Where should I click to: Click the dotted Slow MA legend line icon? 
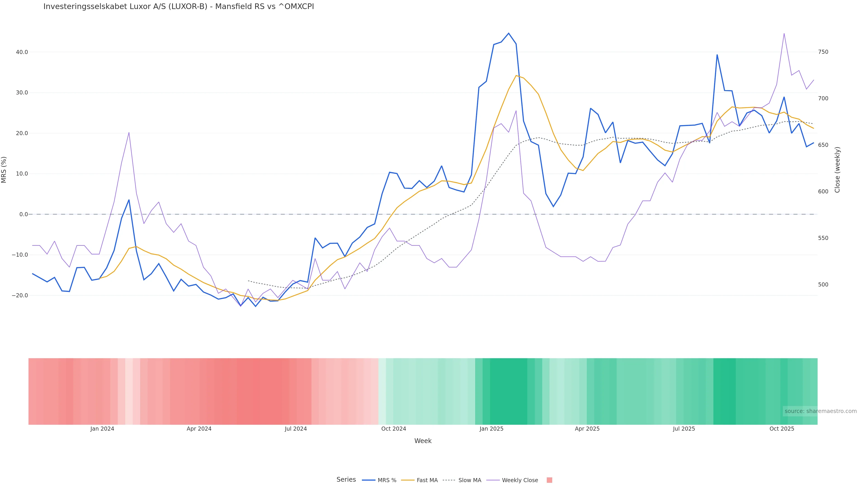[x=449, y=480]
